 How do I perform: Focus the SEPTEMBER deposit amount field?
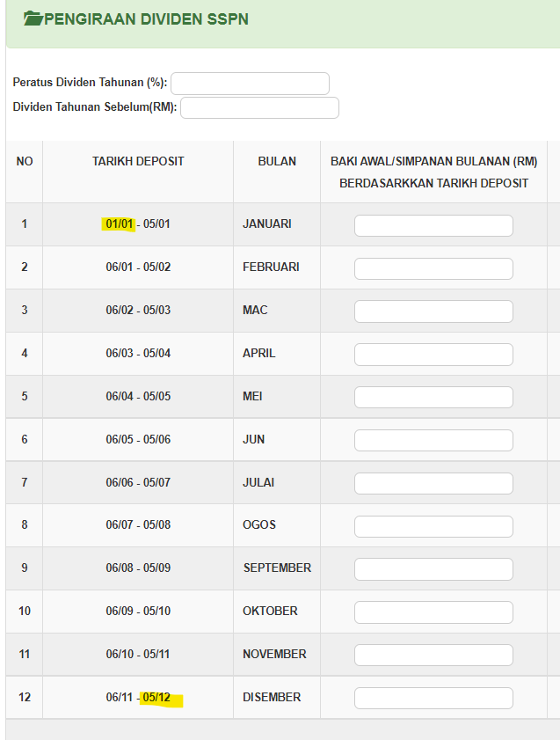433,569
